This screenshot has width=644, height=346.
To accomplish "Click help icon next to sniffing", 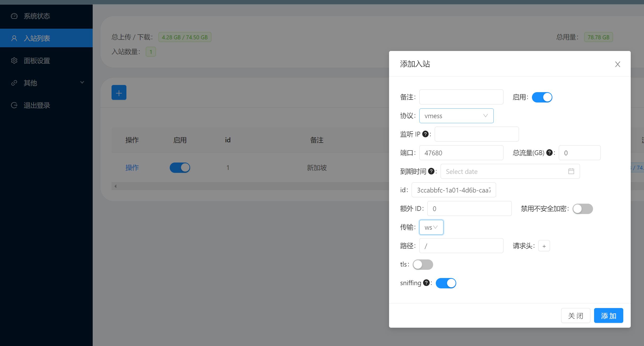I will [426, 283].
